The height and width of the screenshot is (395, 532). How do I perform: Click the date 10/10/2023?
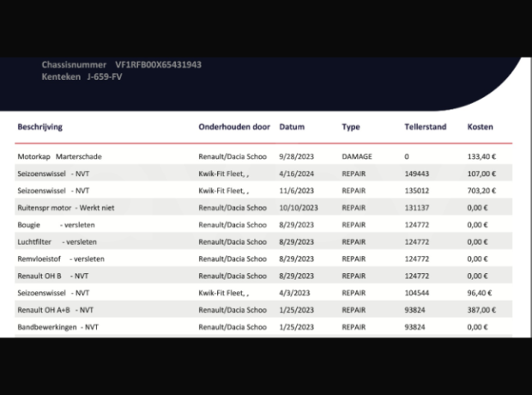299,208
